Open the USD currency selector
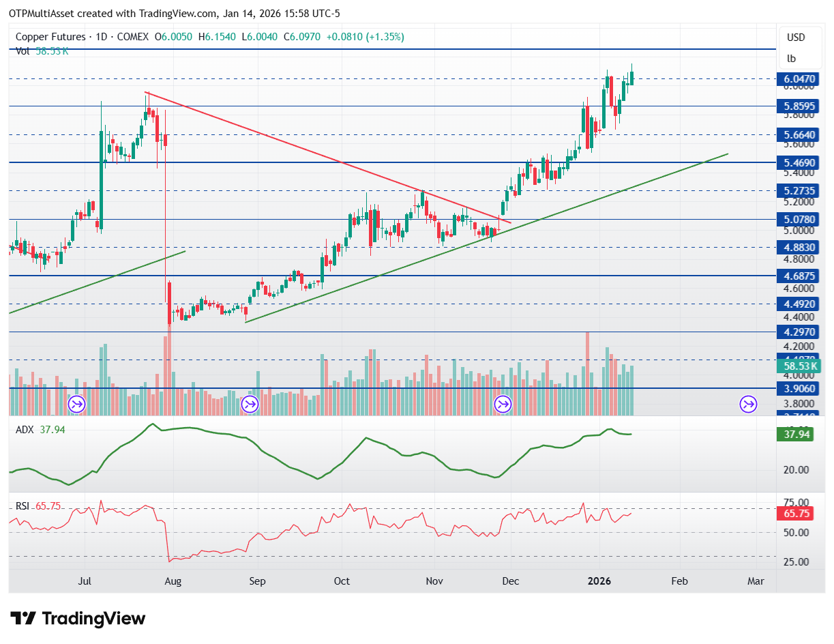The height and width of the screenshot is (644, 834). point(796,37)
